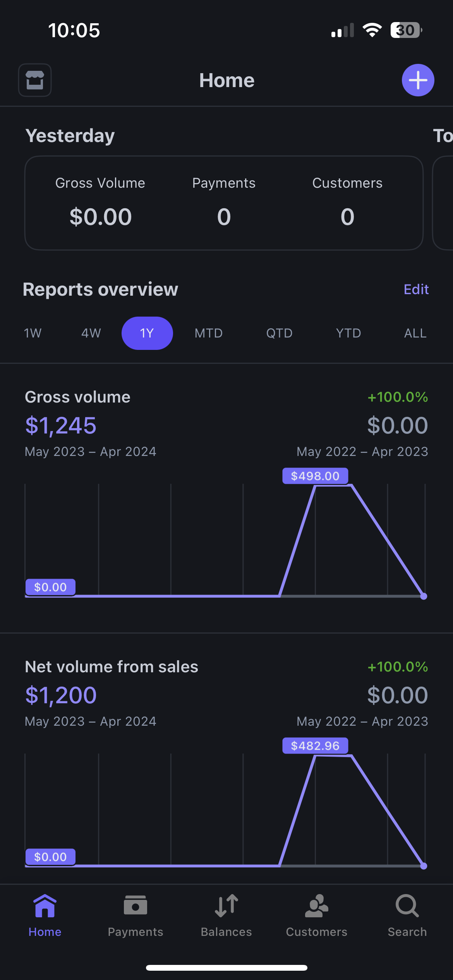Viewport: 453px width, 980px height.
Task: Open the Balances arrows icon
Action: 226,906
